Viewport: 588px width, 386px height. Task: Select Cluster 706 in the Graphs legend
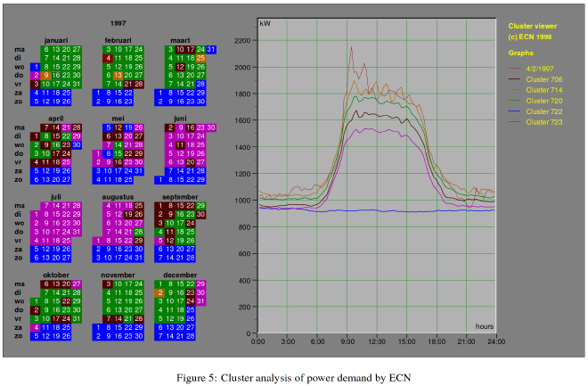[x=543, y=79]
